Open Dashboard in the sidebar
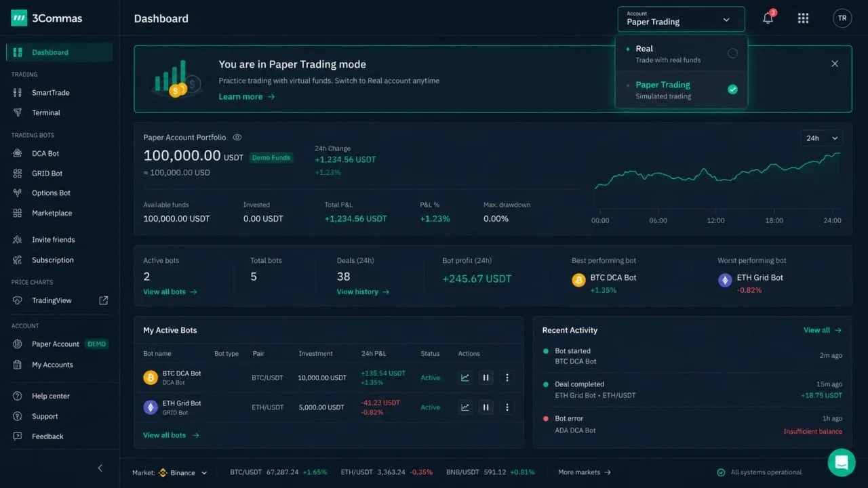 pos(59,52)
